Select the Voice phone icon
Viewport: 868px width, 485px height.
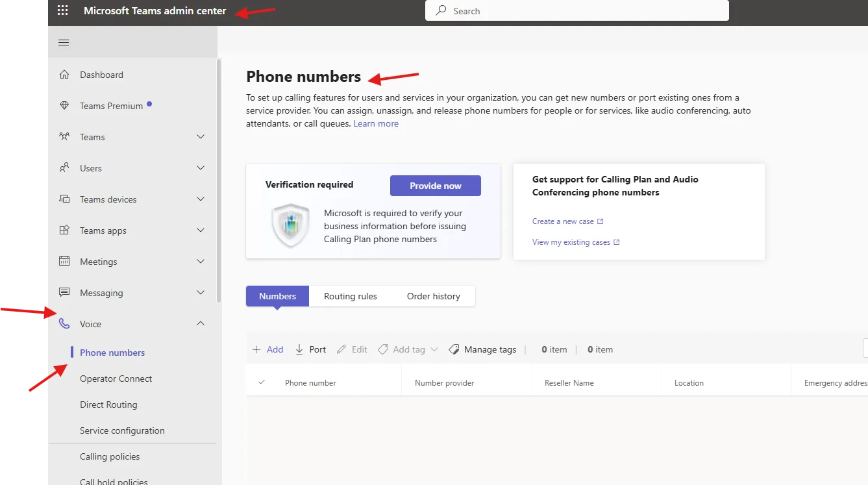point(64,323)
